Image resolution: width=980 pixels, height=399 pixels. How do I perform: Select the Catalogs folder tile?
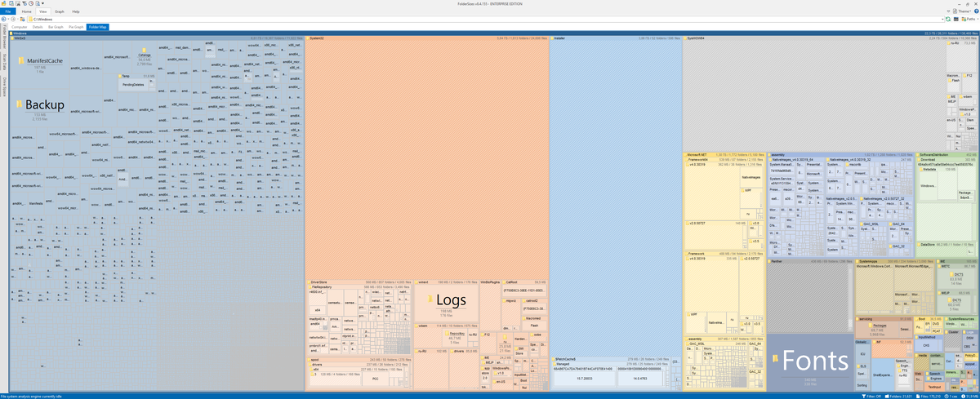[145, 57]
